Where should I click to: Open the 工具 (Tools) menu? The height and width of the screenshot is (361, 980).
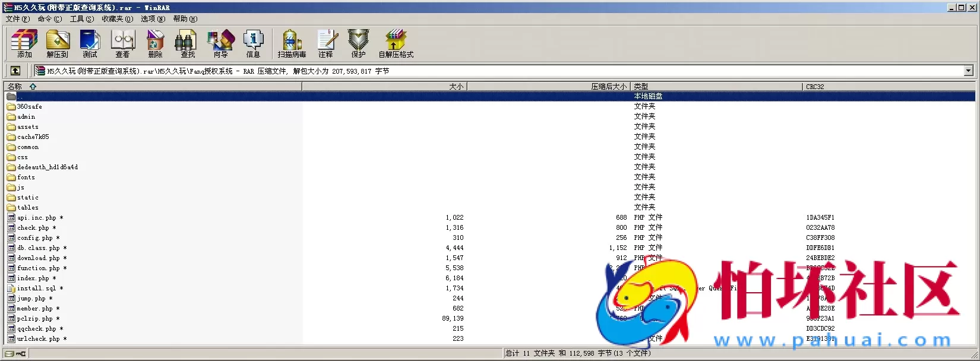[x=81, y=19]
